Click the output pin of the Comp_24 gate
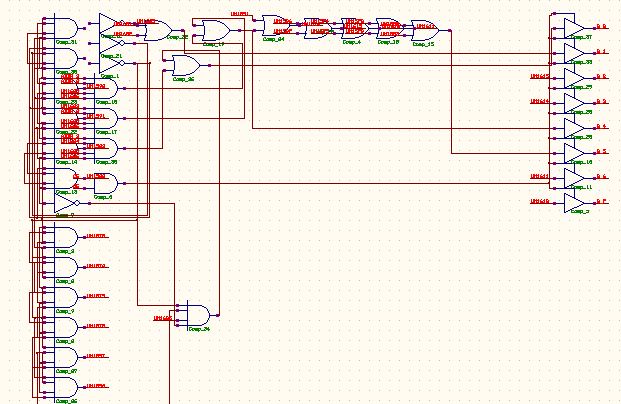The width and height of the screenshot is (621, 404). 218,315
